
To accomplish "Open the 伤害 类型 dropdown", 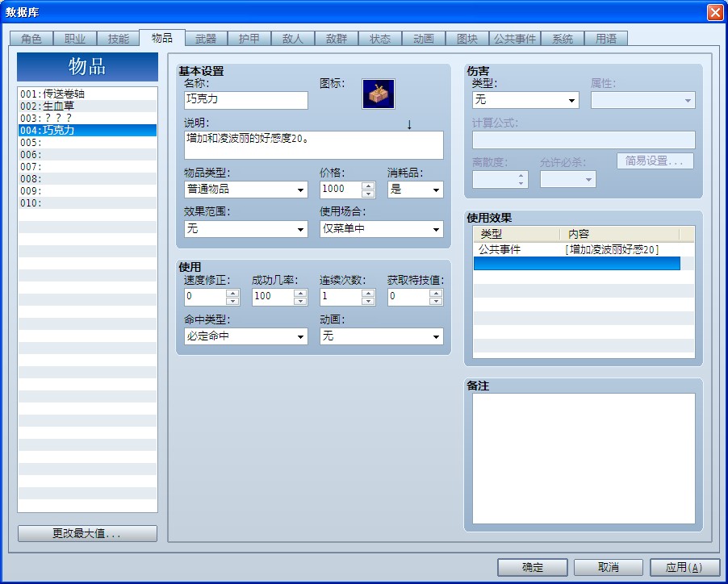I will tap(525, 100).
